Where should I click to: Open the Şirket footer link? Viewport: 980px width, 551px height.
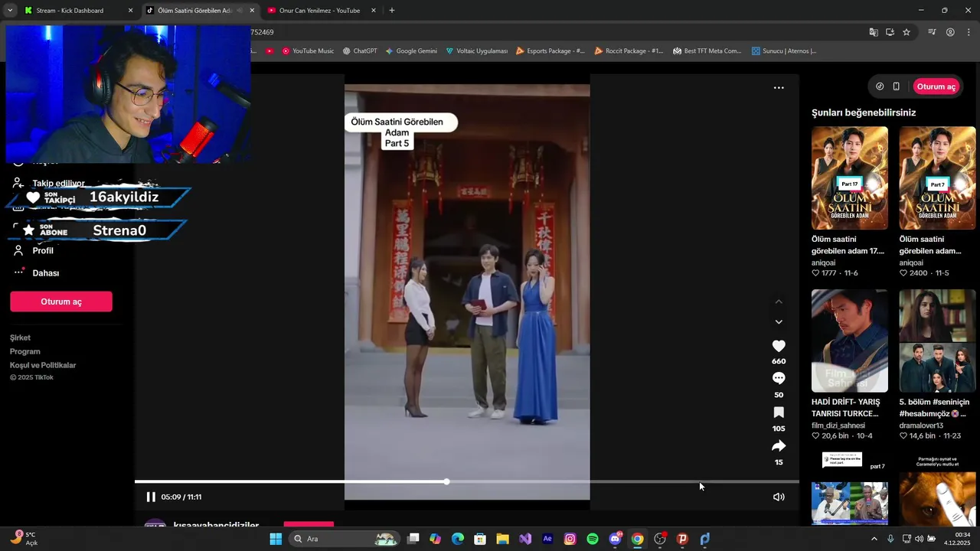(x=20, y=337)
